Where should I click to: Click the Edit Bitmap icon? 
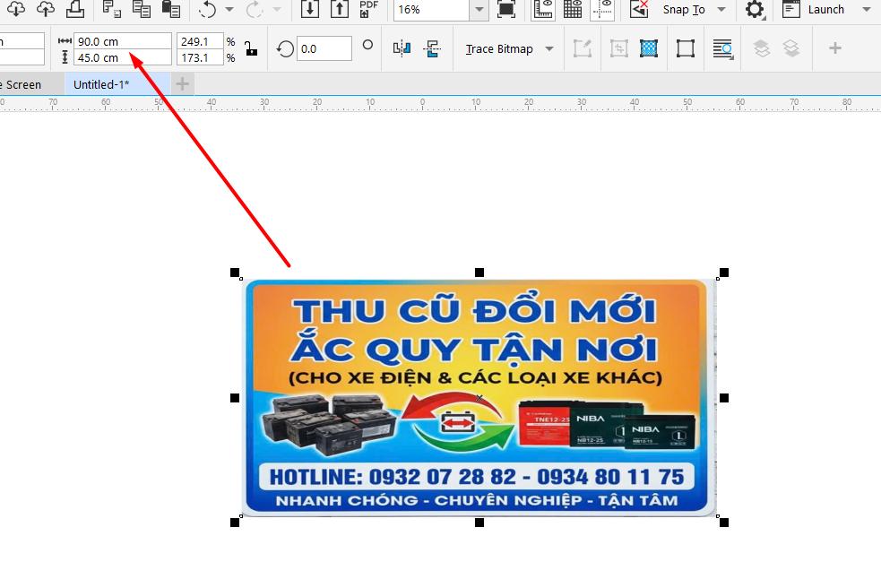(582, 49)
